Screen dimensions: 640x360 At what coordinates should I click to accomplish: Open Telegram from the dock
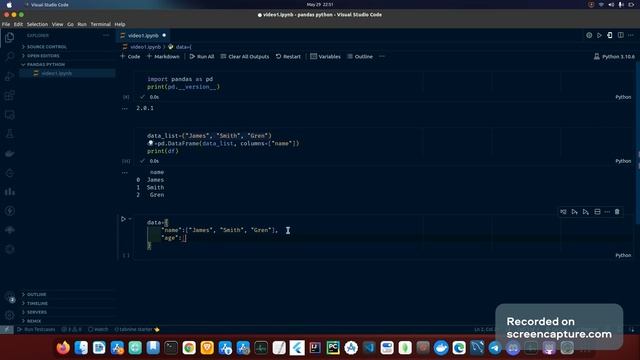[x=495, y=348]
